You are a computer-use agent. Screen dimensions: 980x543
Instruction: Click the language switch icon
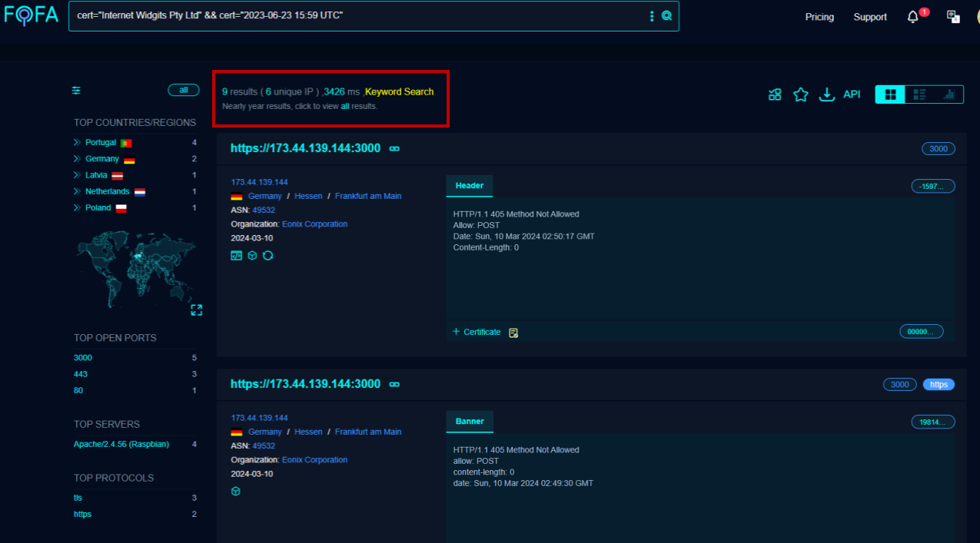(953, 16)
